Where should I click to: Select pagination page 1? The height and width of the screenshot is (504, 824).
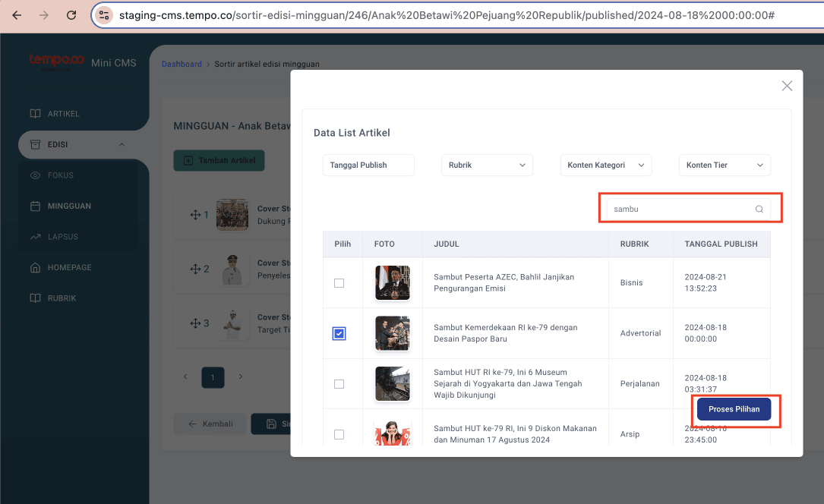(x=213, y=377)
